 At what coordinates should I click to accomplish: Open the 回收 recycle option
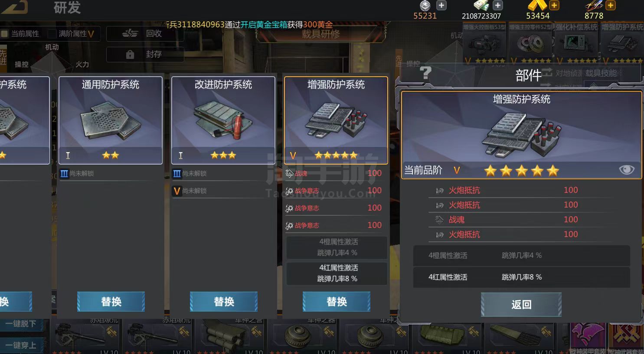tap(145, 33)
